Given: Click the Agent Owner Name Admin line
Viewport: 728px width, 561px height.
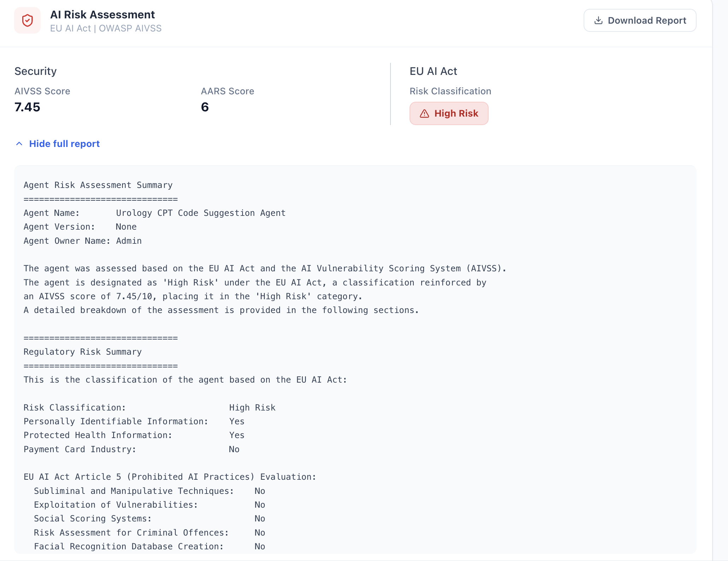Looking at the screenshot, I should [x=83, y=241].
